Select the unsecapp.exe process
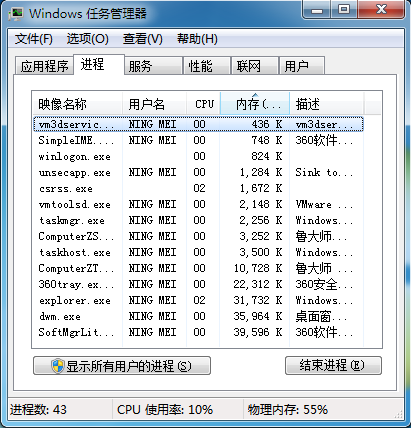 [198, 172]
